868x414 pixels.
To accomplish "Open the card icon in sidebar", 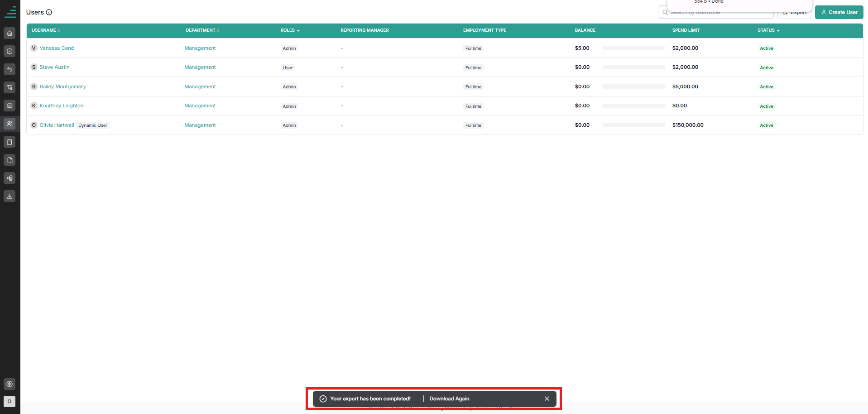I will (x=10, y=106).
